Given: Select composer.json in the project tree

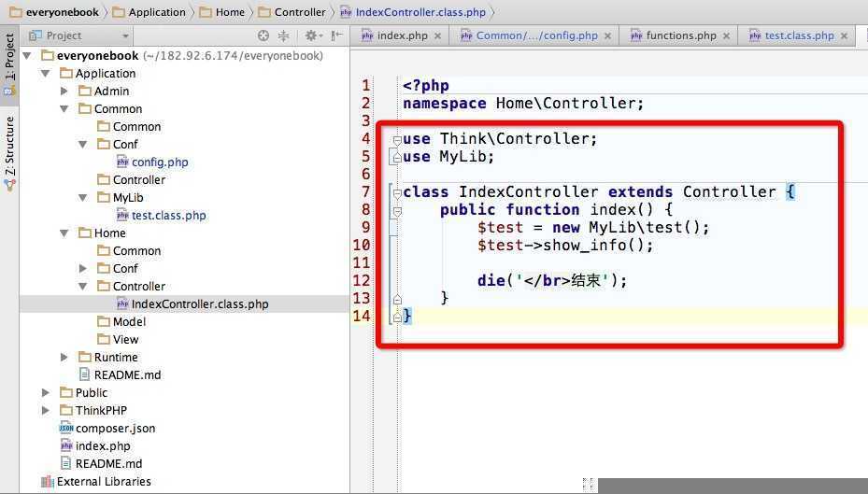Looking at the screenshot, I should 108,429.
